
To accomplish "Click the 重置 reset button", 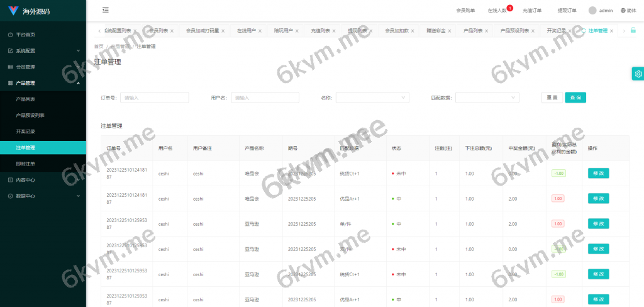I will (552, 98).
